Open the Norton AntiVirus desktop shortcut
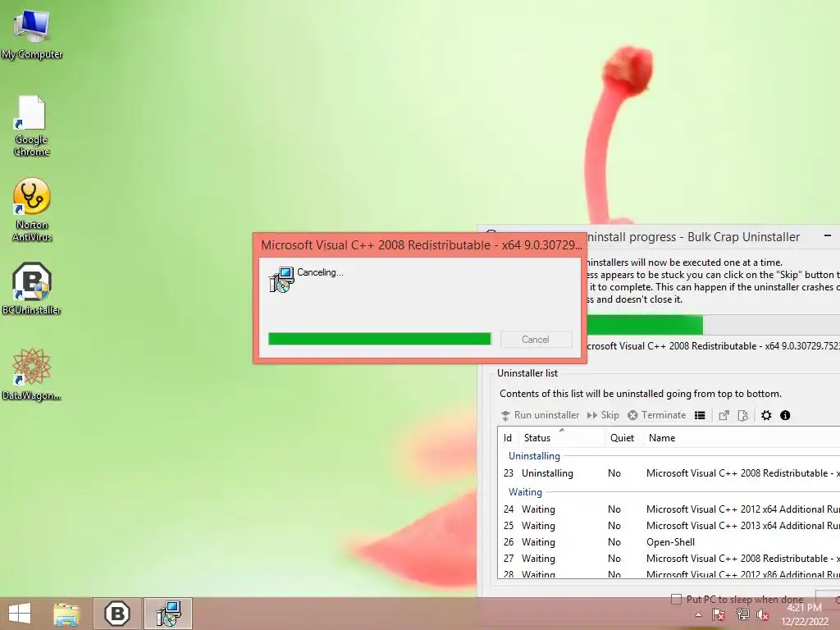840x630 pixels. (32, 210)
